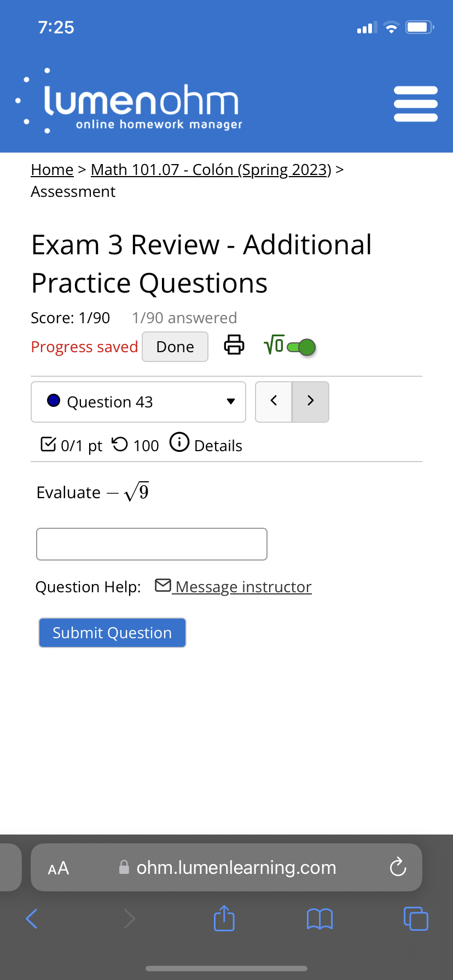Click the print assessment icon
This screenshot has width=453, height=980.
[234, 346]
